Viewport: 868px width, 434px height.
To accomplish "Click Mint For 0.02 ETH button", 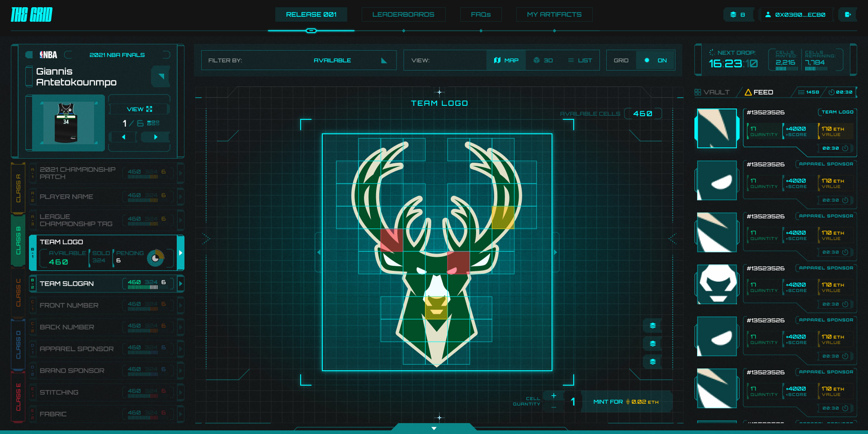I will pyautogui.click(x=626, y=401).
